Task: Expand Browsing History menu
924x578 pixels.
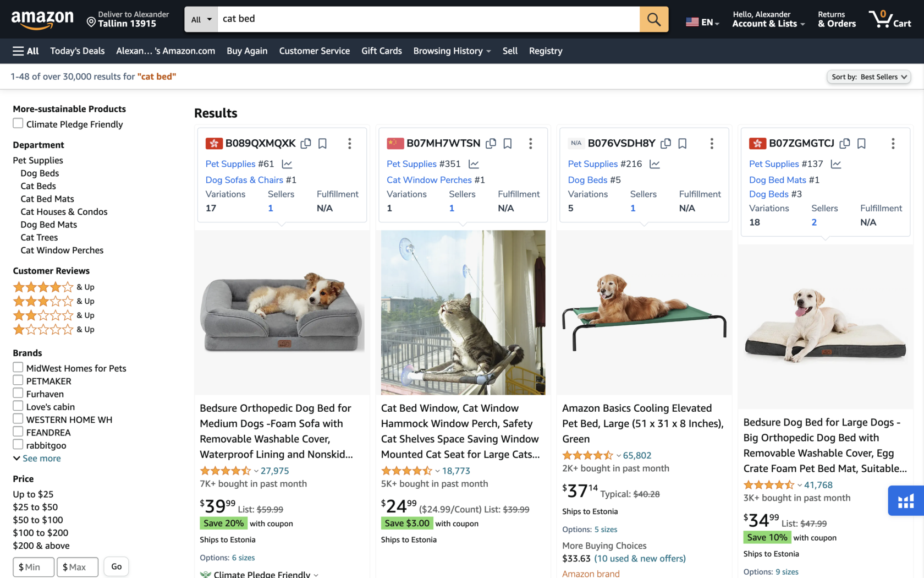Action: pyautogui.click(x=452, y=51)
